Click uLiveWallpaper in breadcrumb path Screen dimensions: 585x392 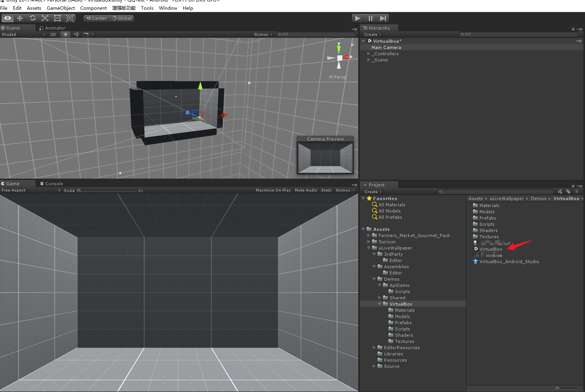click(507, 199)
